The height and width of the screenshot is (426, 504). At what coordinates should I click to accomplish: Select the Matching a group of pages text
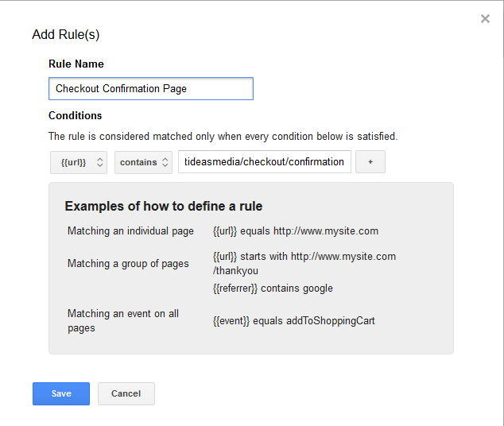pos(128,263)
